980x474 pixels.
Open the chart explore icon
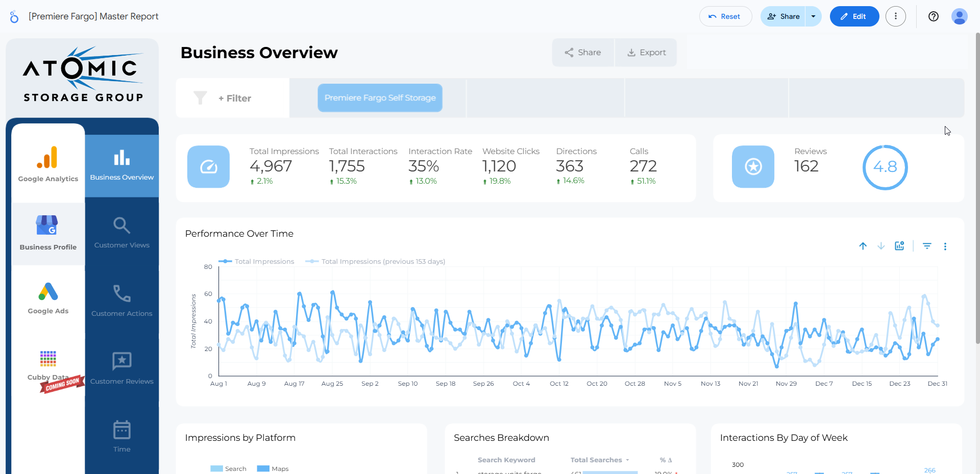coord(899,246)
